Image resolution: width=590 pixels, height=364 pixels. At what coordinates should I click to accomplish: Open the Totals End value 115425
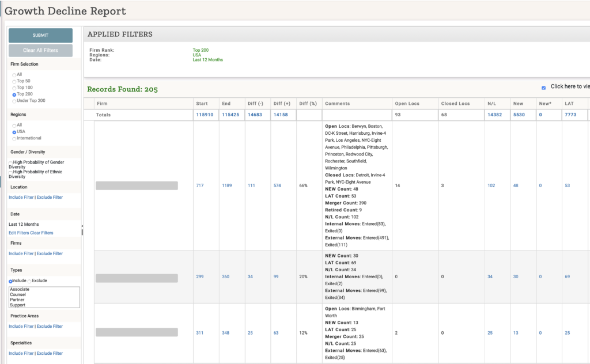[230, 115]
